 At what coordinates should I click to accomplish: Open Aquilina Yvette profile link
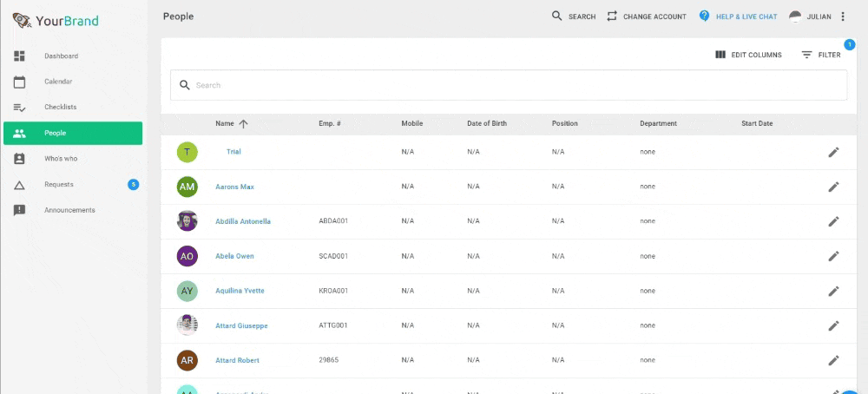(x=240, y=291)
